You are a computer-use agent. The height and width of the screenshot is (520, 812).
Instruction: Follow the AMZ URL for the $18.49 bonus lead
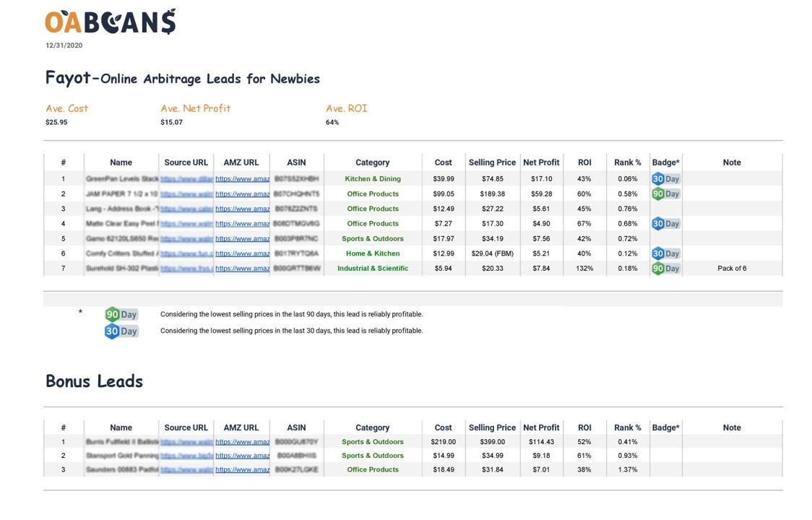click(242, 469)
